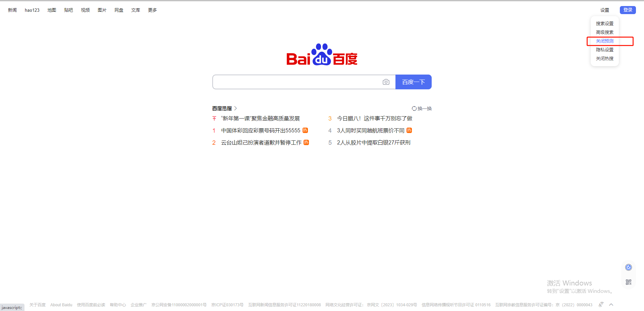Click 京公网安备11000002000001号 in the footer
Screen dimensions: 644x311
pyautogui.click(x=179, y=305)
